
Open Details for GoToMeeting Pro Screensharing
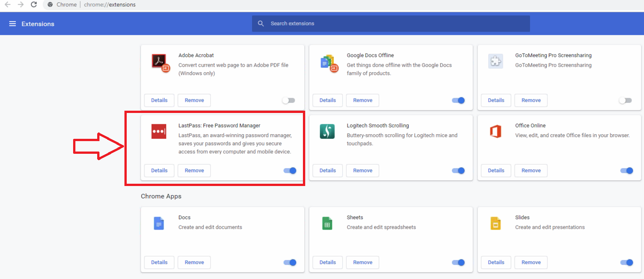point(496,100)
